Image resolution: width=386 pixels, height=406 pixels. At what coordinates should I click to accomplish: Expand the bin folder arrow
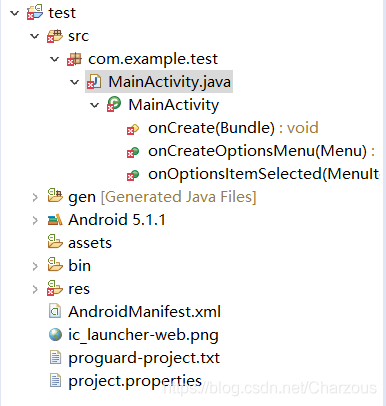coord(35,266)
